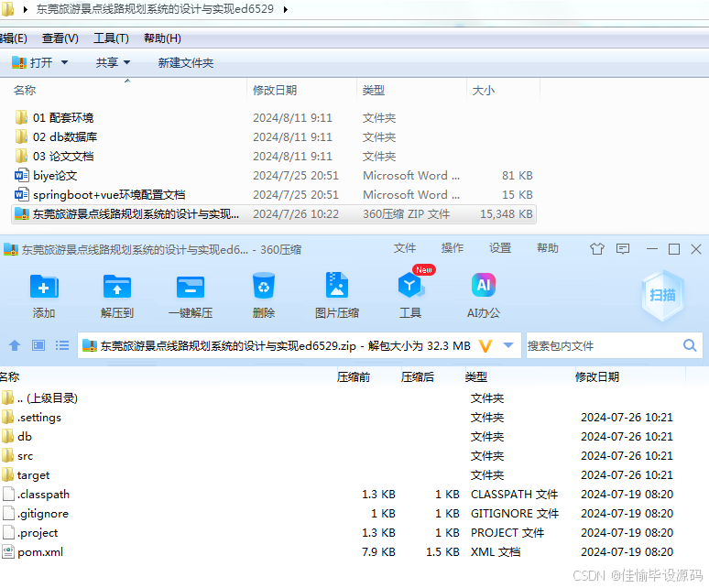Open the path bar dropdown arrow in 360压缩
The height and width of the screenshot is (588, 709).
[x=508, y=346]
